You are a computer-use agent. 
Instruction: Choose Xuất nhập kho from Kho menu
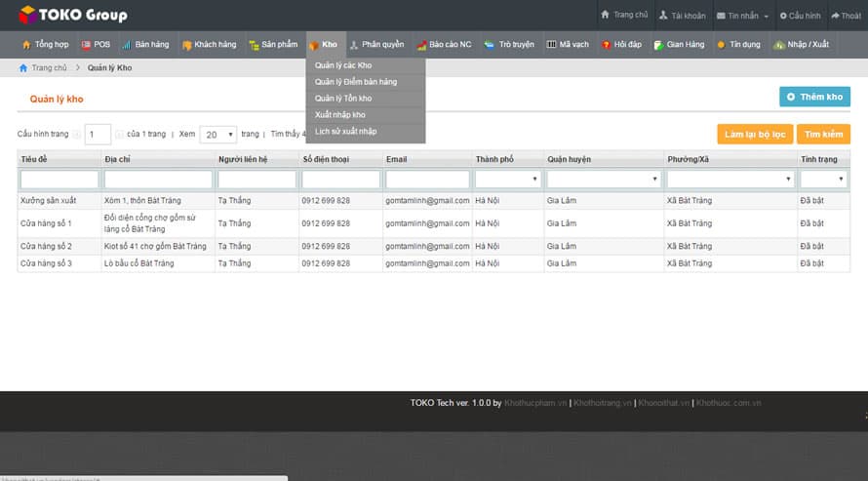(x=340, y=115)
